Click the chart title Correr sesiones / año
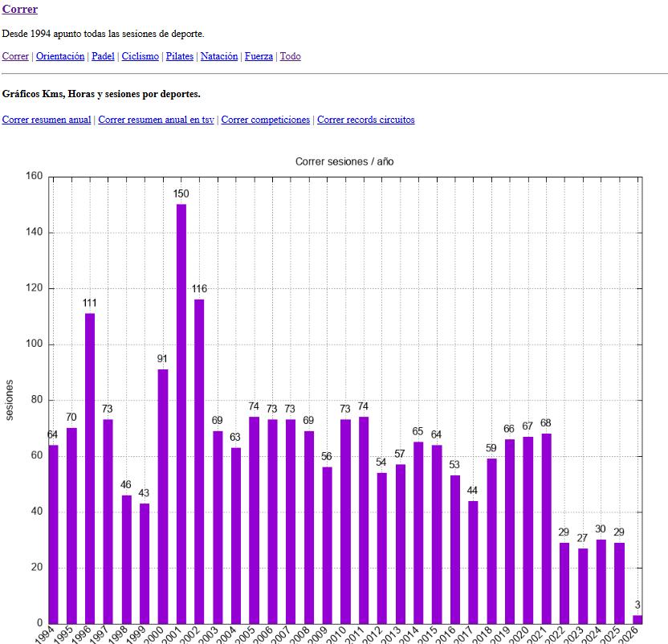Image resolution: width=668 pixels, height=644 pixels. [x=344, y=161]
